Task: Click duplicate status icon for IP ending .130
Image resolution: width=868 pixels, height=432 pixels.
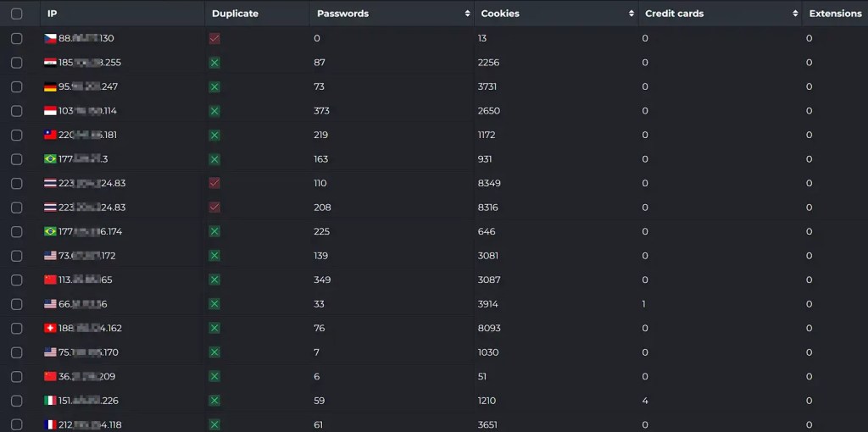Action: 214,38
